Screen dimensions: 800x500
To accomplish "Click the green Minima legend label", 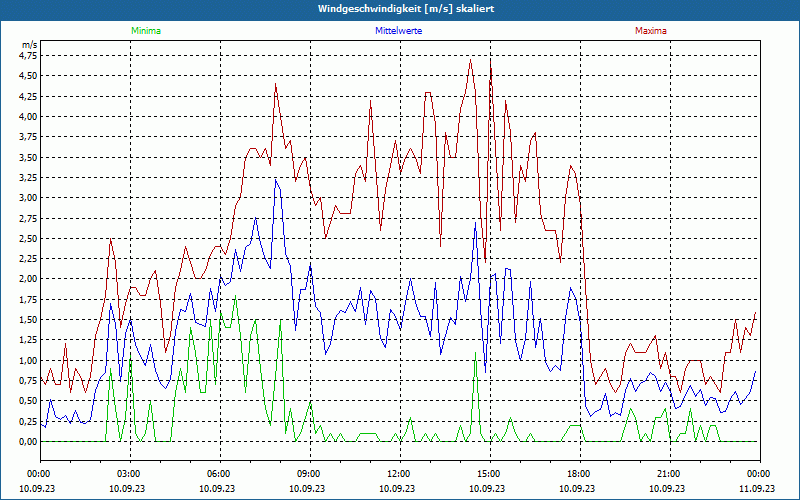I will coord(146,31).
